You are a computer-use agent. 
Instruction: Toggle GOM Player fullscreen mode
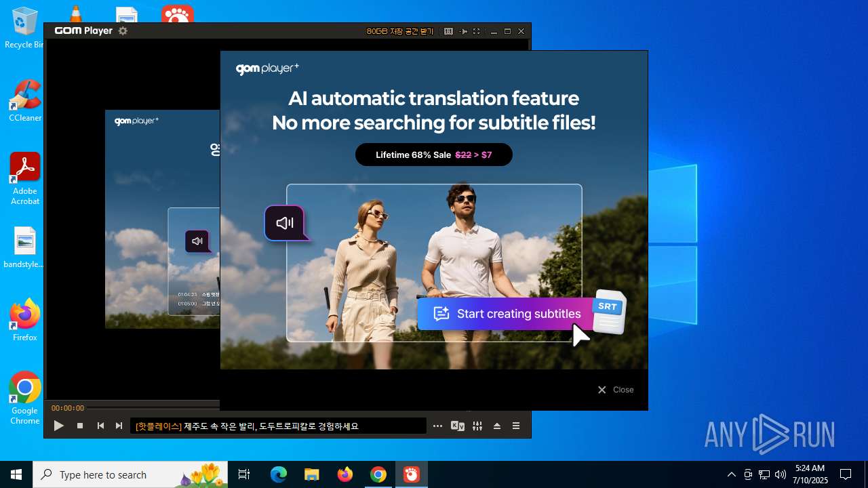click(477, 31)
